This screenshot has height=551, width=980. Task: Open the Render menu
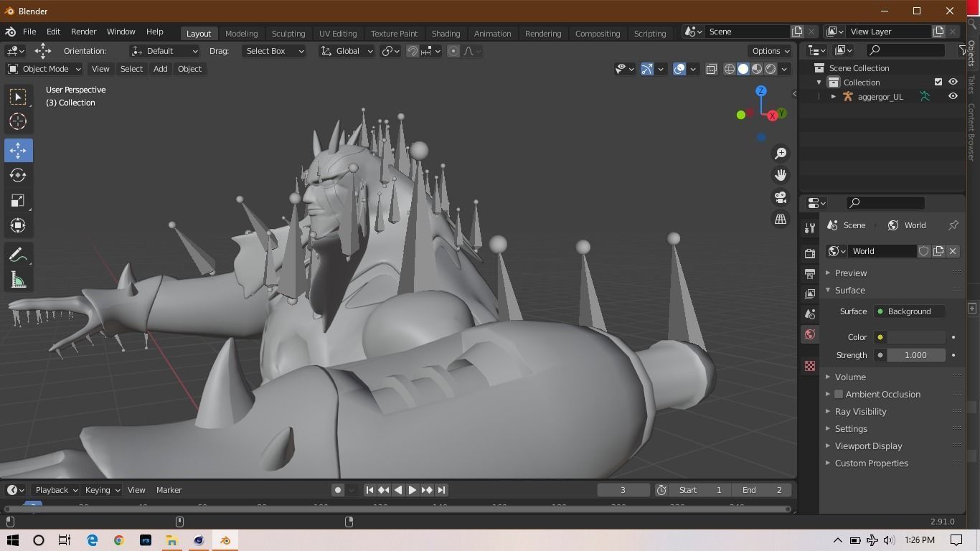pos(83,32)
